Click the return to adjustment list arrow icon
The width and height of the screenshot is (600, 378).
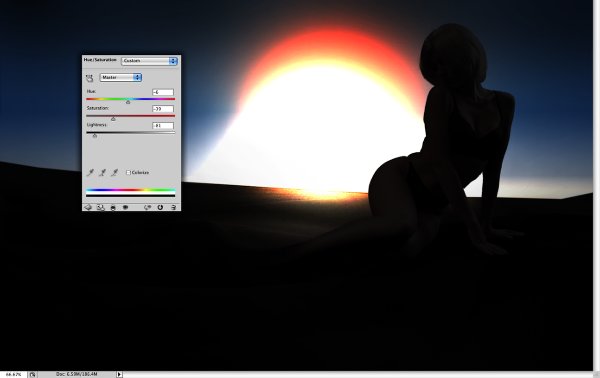[x=88, y=207]
